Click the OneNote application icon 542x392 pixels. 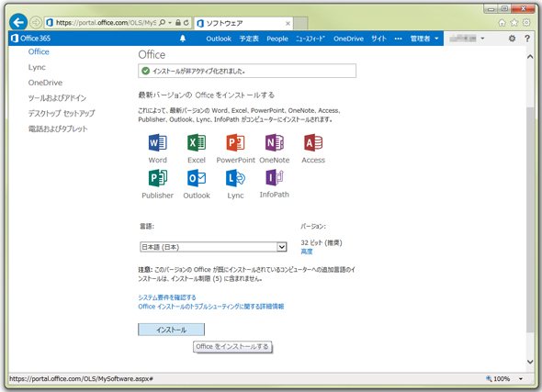coord(275,142)
